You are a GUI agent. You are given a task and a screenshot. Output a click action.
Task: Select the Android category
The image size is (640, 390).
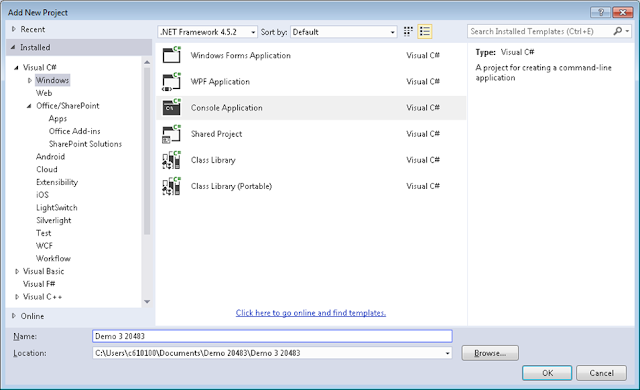[x=51, y=157]
